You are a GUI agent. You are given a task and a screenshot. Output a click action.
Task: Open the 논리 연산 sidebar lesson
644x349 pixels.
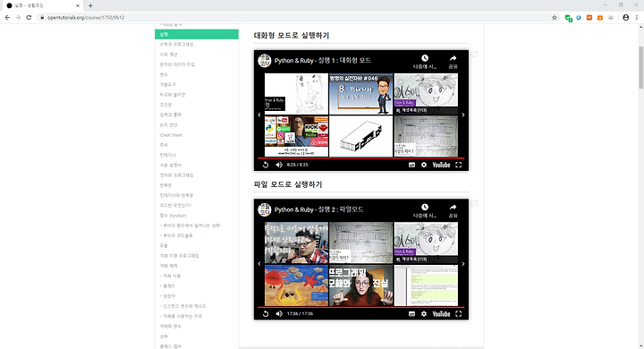(x=168, y=125)
